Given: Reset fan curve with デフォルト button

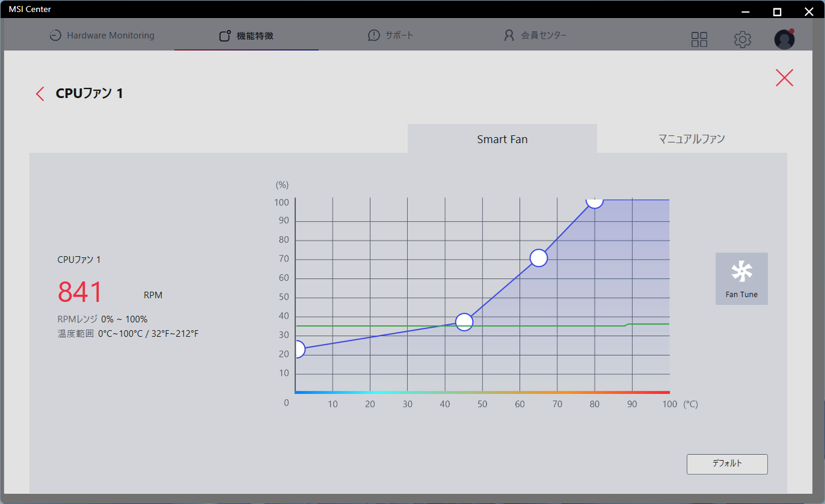Looking at the screenshot, I should pyautogui.click(x=727, y=464).
